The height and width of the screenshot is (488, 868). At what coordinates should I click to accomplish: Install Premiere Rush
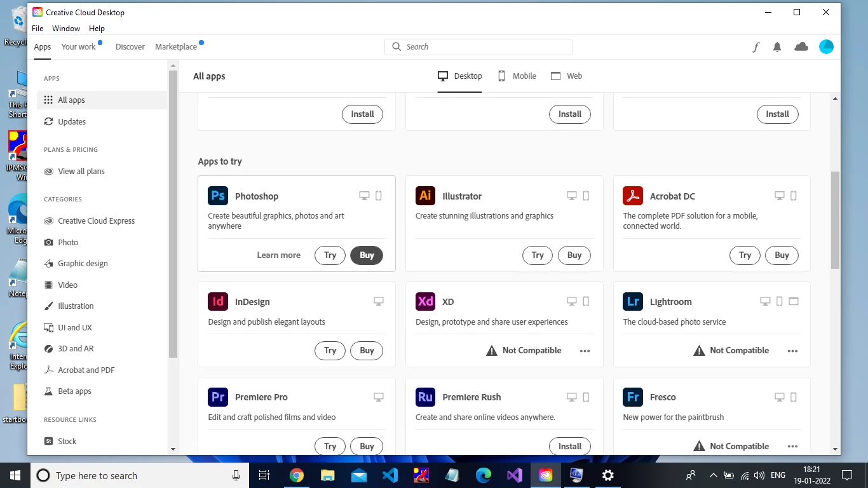click(569, 446)
